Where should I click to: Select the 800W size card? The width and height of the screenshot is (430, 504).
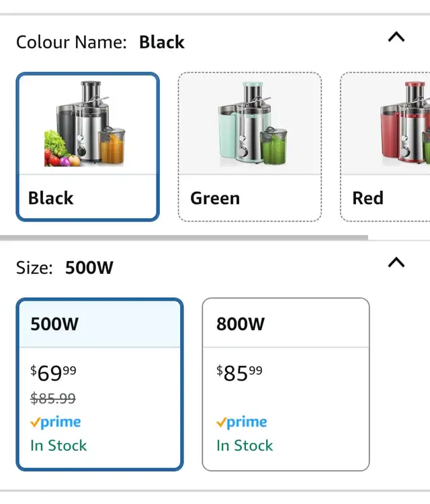click(x=286, y=385)
